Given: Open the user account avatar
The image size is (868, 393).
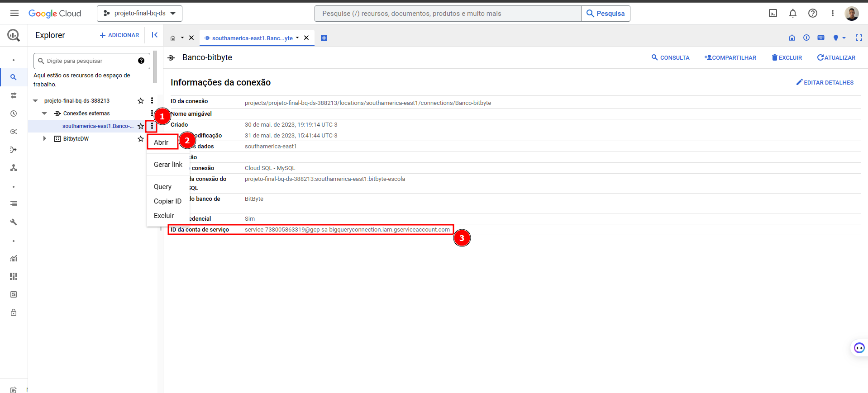Looking at the screenshot, I should [852, 14].
